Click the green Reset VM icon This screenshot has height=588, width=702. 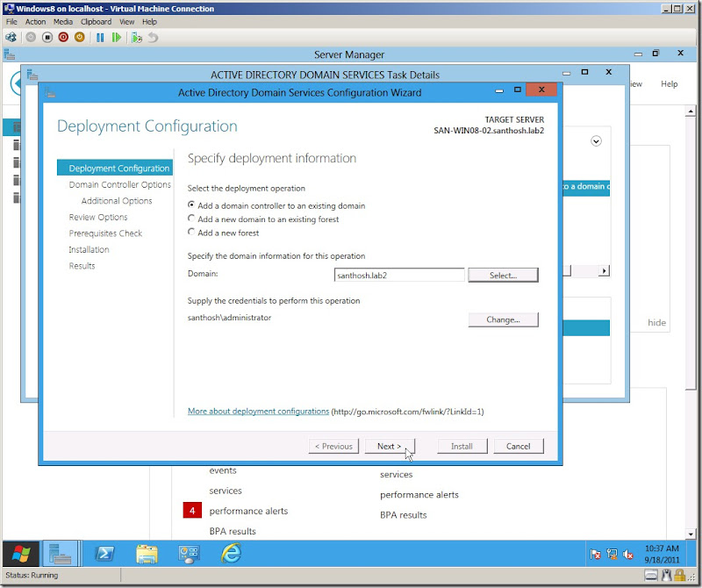117,38
